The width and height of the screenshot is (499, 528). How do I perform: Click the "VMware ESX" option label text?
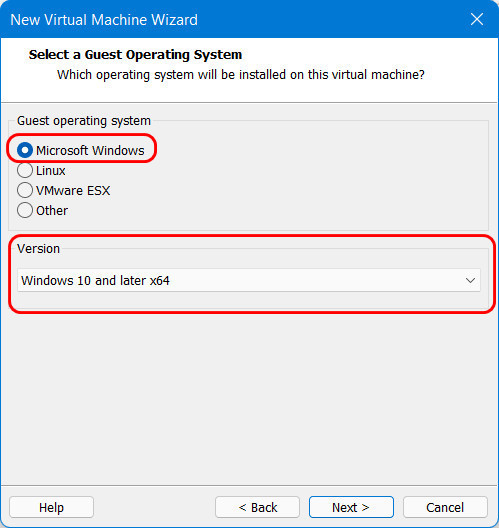[x=73, y=191]
